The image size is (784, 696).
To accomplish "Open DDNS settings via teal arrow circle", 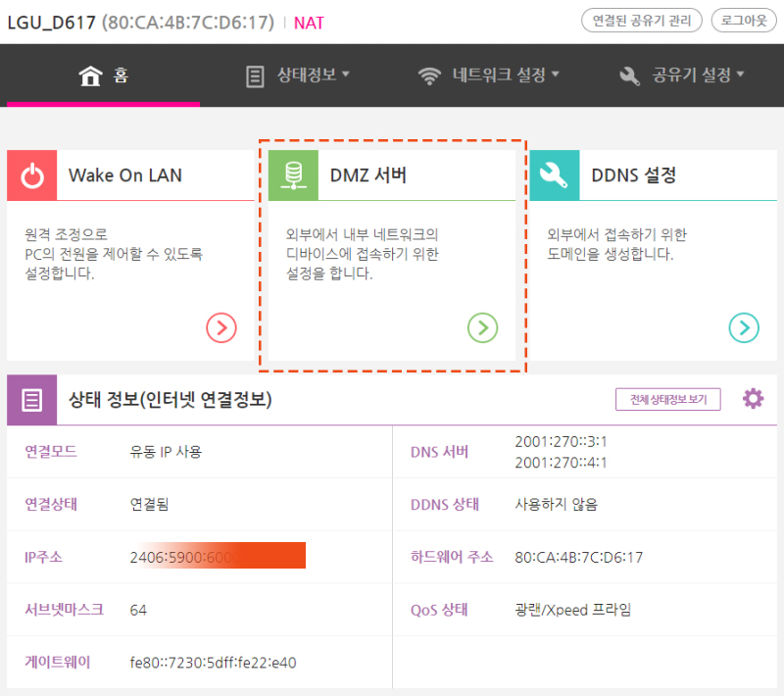I will click(x=744, y=327).
